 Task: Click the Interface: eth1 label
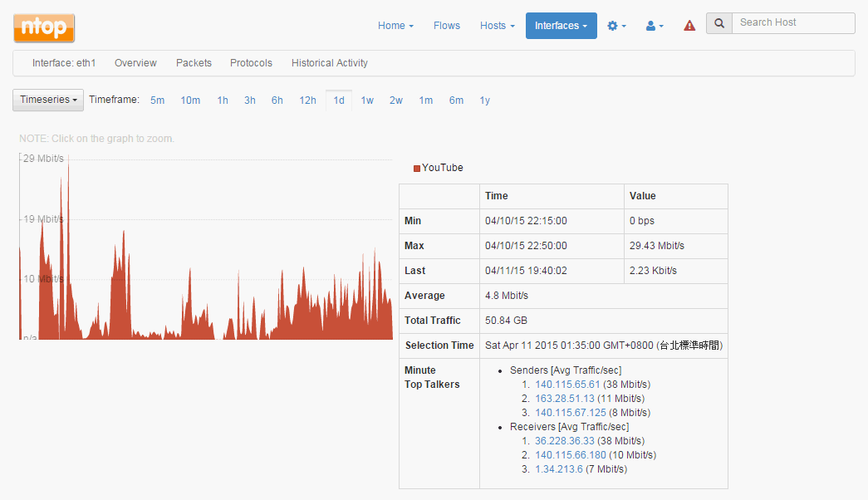tap(64, 63)
